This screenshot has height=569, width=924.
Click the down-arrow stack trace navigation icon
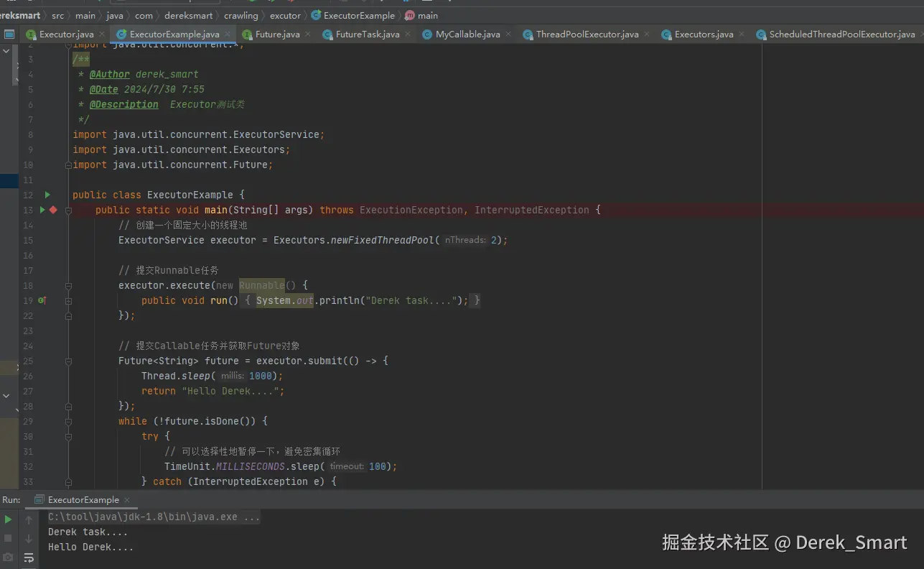[29, 537]
